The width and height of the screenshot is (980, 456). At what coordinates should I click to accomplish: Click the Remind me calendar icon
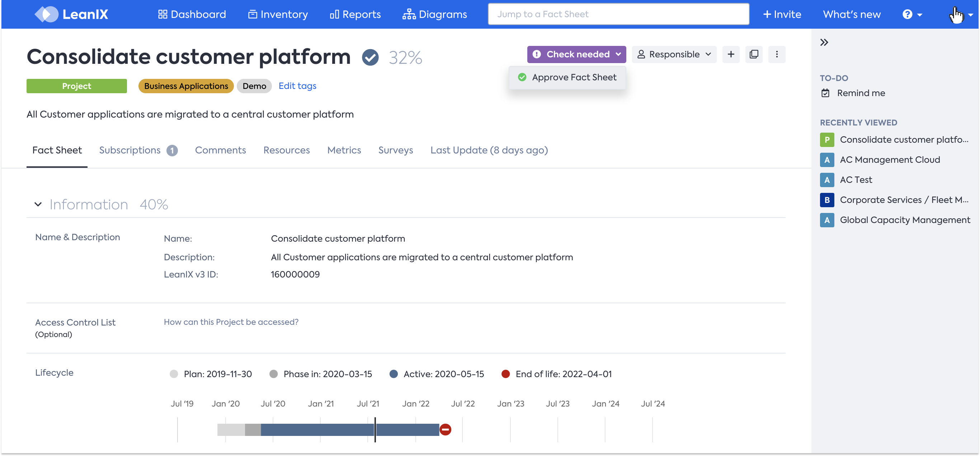tap(825, 93)
